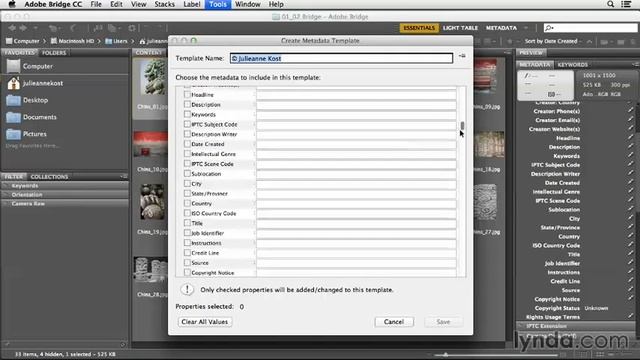Switch to the Keywords panel tab
This screenshot has height=360, width=640.
573,65
